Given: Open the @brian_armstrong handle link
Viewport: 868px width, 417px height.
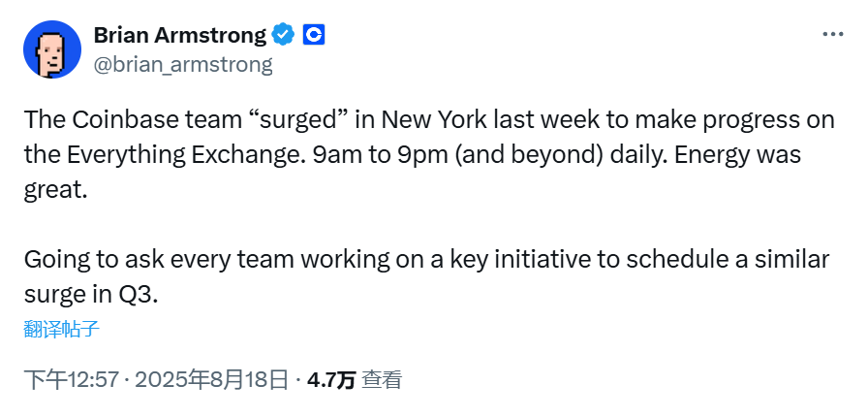Looking at the screenshot, I should click(183, 65).
